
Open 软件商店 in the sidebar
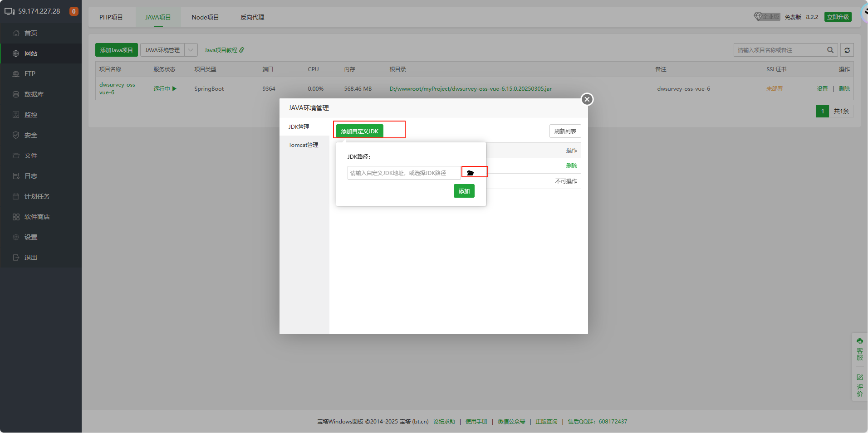[x=37, y=217]
